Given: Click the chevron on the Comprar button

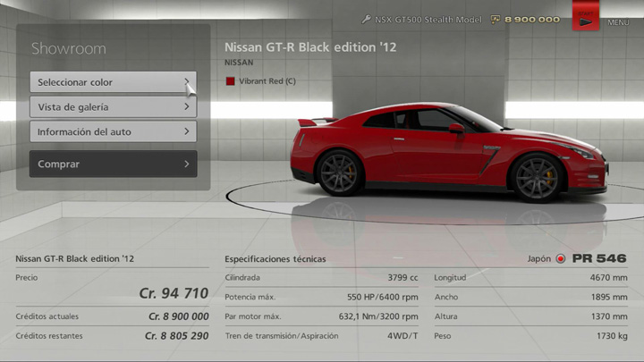Looking at the screenshot, I should [x=186, y=164].
